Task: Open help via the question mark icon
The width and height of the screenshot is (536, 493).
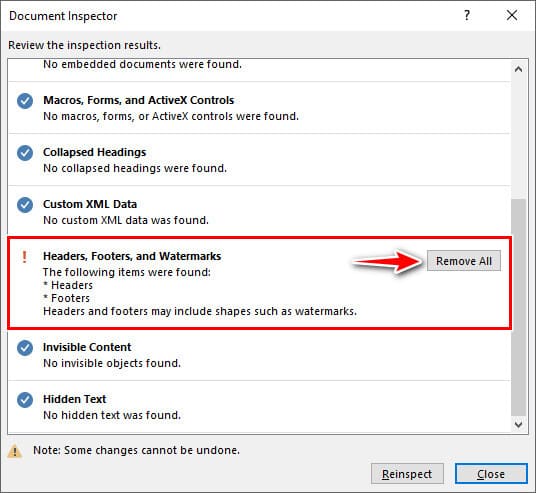Action: tap(467, 15)
